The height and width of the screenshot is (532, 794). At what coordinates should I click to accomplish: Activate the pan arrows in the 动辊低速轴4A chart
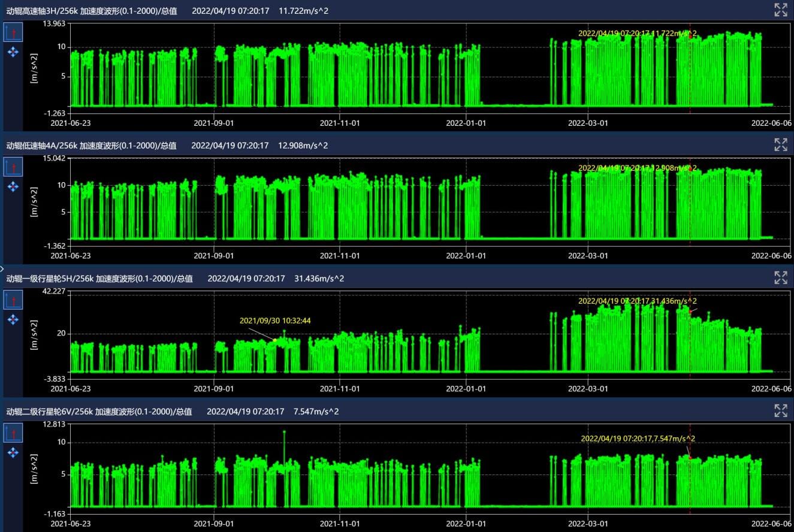click(x=13, y=186)
